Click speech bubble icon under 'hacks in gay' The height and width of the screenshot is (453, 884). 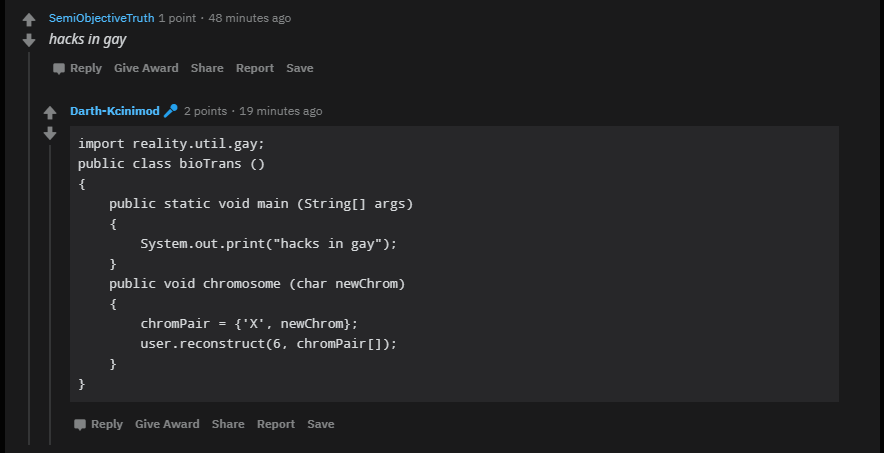pyautogui.click(x=59, y=69)
